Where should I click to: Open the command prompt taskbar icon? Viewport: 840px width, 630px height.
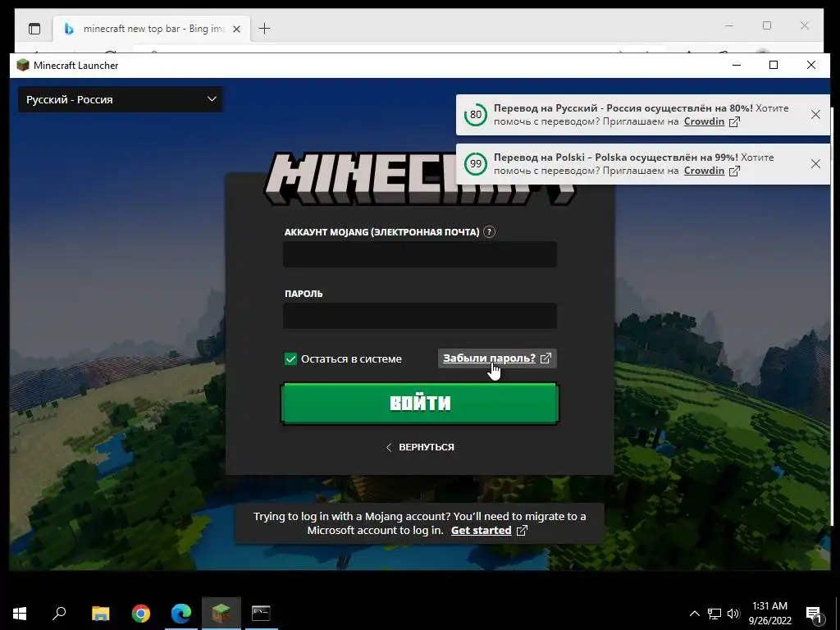261,614
